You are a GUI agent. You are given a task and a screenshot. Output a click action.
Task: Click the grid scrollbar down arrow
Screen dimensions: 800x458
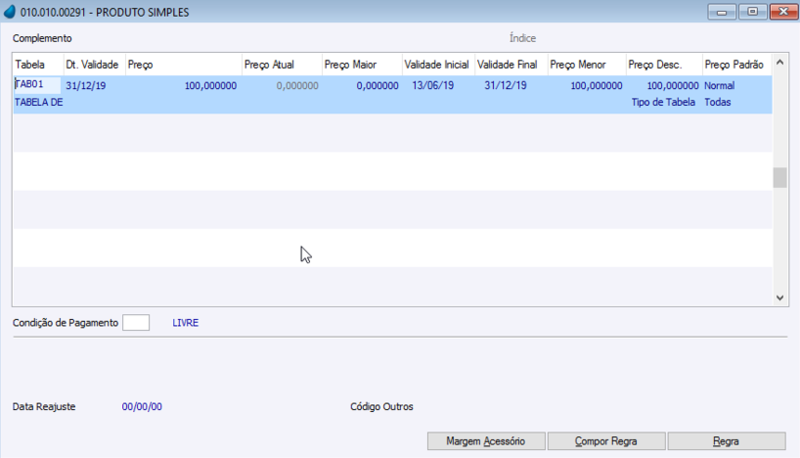pyautogui.click(x=780, y=298)
